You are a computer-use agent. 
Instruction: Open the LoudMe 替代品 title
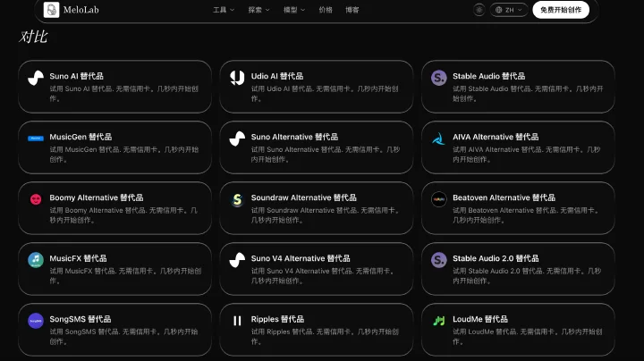(480, 319)
